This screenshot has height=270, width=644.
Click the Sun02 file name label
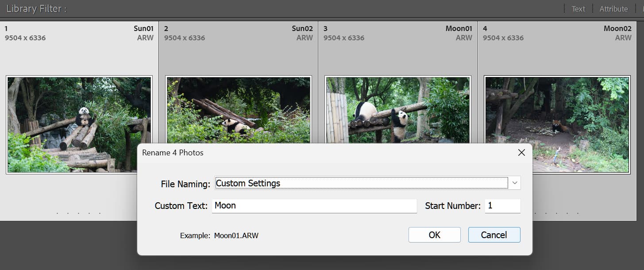302,29
